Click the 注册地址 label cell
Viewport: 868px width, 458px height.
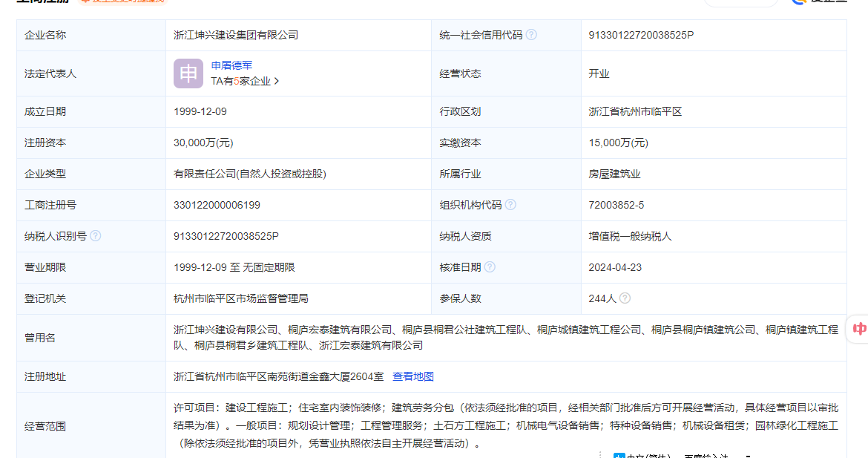coord(91,376)
